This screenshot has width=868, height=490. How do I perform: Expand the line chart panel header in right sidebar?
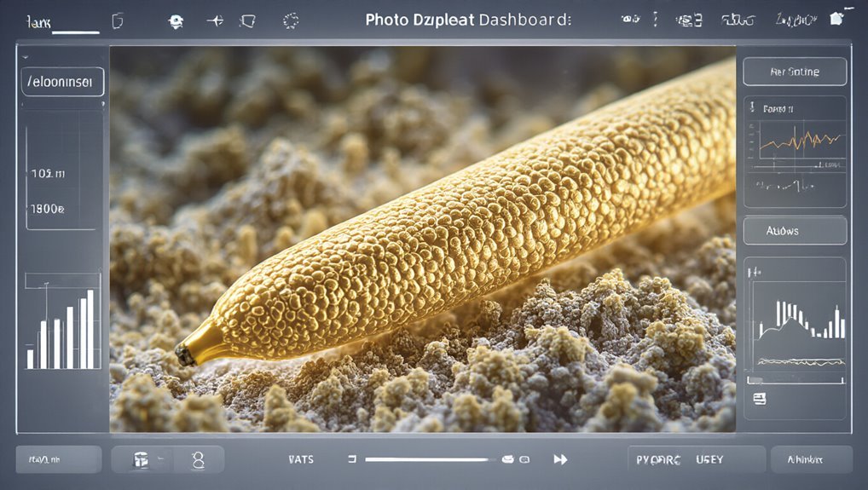pyautogui.click(x=776, y=108)
